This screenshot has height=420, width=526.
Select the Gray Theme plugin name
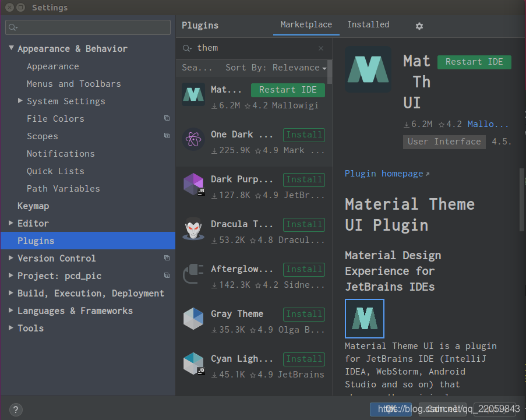coord(237,314)
